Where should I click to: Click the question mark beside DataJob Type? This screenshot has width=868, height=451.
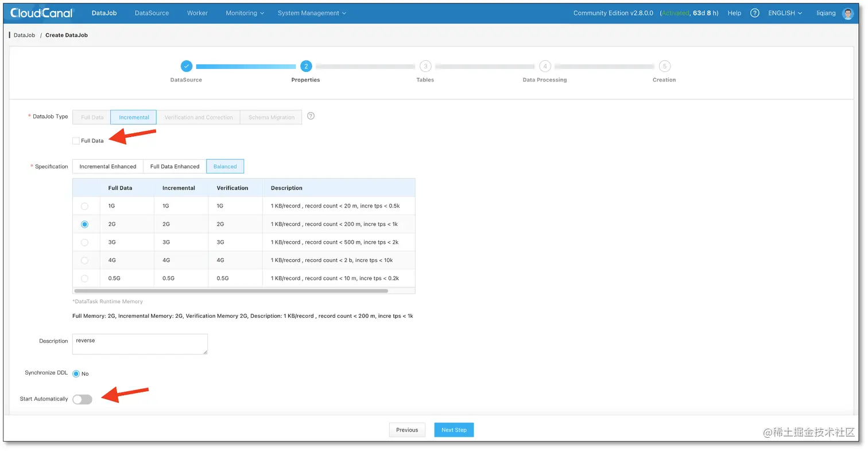pos(311,116)
